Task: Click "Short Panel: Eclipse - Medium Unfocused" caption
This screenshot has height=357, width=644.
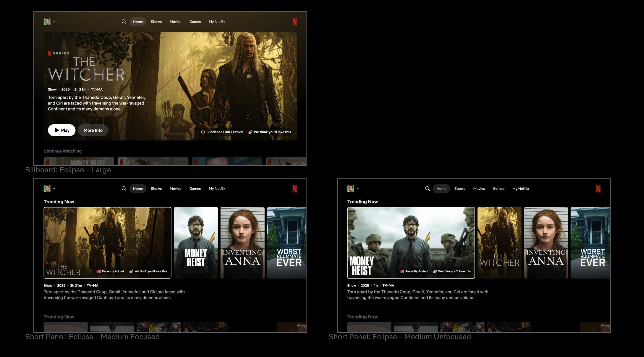Action: [x=400, y=337]
